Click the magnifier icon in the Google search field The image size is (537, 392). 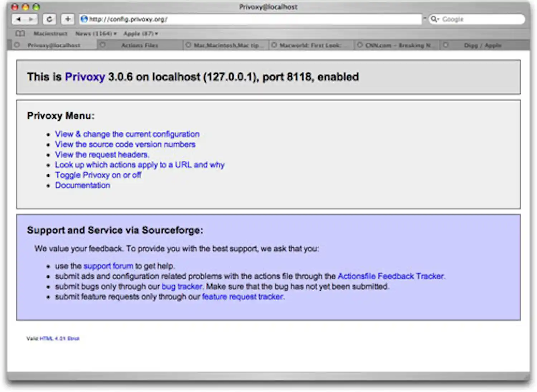pos(435,19)
